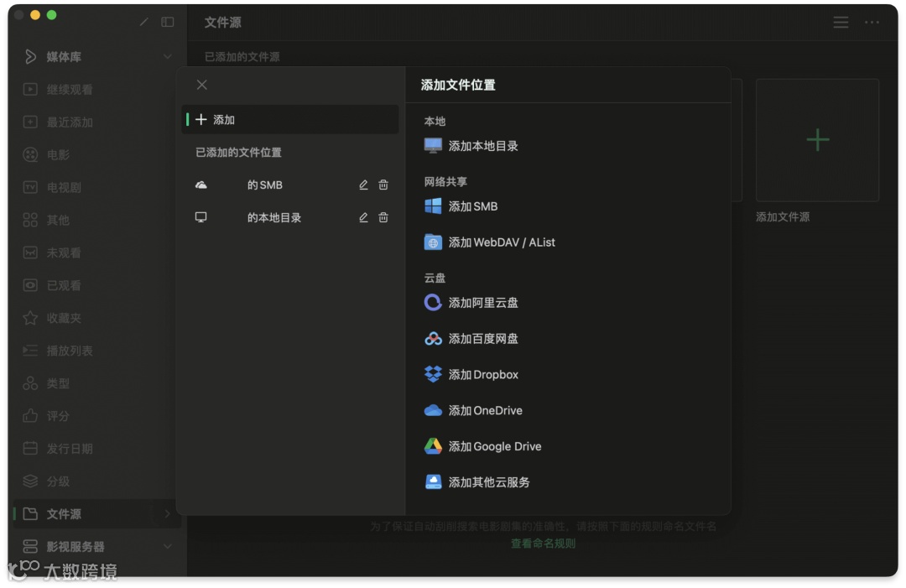Select 文件源 in sidebar
The height and width of the screenshot is (588, 906).
96,514
